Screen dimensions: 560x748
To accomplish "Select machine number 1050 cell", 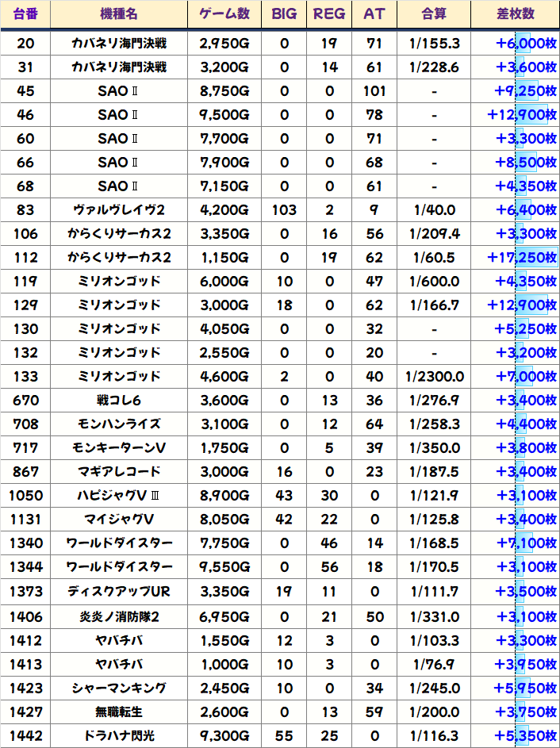I will [25, 496].
